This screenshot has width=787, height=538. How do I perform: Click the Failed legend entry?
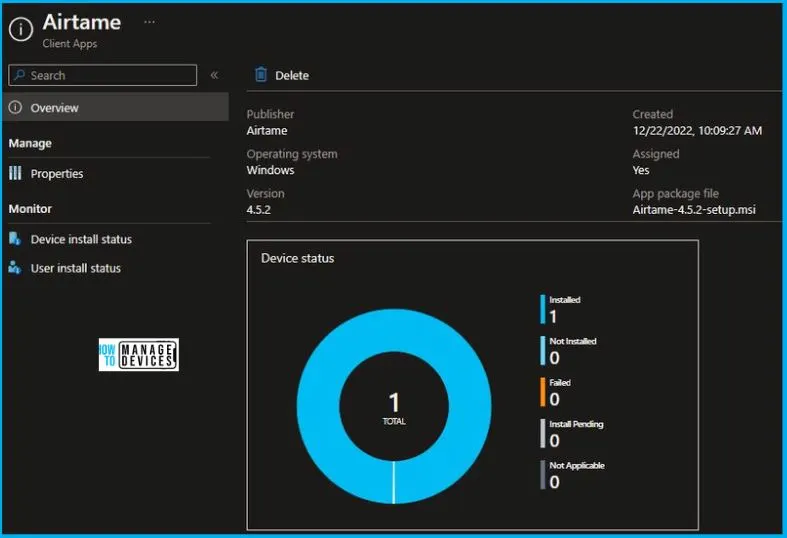tap(556, 392)
